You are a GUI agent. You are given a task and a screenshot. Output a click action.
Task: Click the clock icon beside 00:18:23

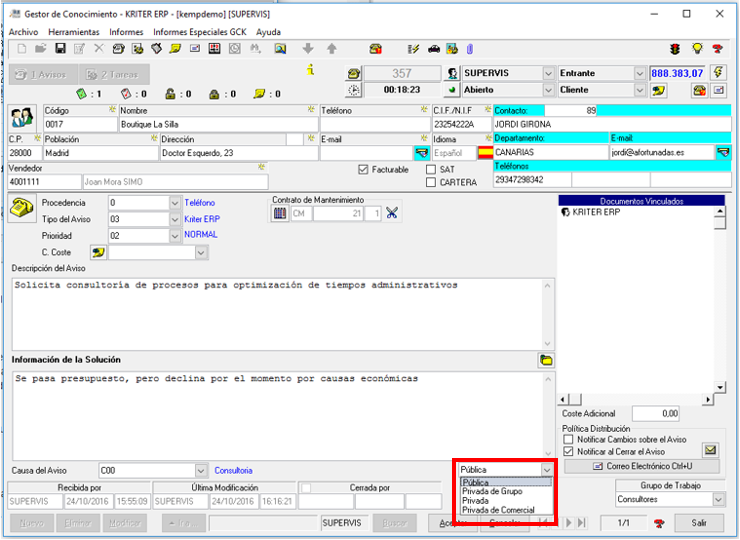pyautogui.click(x=354, y=90)
